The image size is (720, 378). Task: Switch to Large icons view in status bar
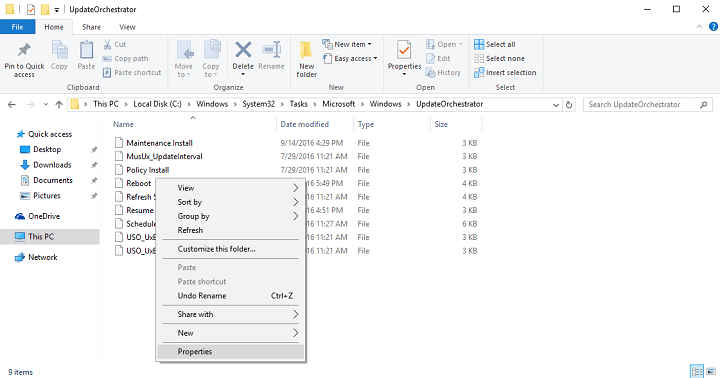pyautogui.click(x=711, y=371)
